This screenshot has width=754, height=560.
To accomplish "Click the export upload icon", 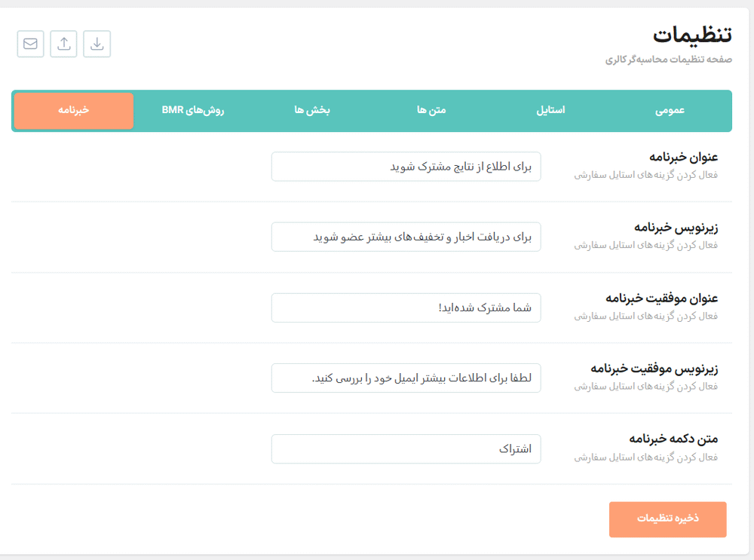I will pos(63,44).
